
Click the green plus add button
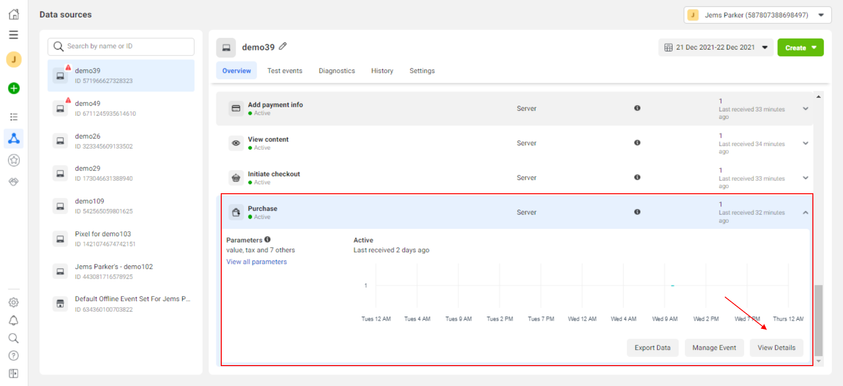point(14,88)
